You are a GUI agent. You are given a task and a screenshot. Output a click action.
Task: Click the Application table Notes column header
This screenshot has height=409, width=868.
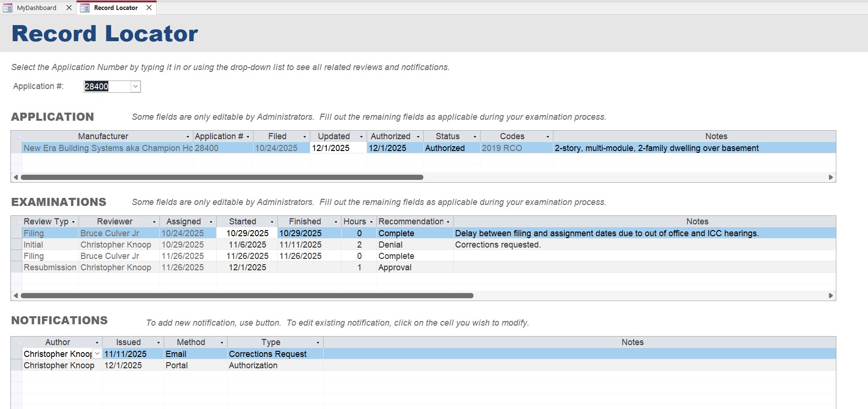tap(694, 136)
